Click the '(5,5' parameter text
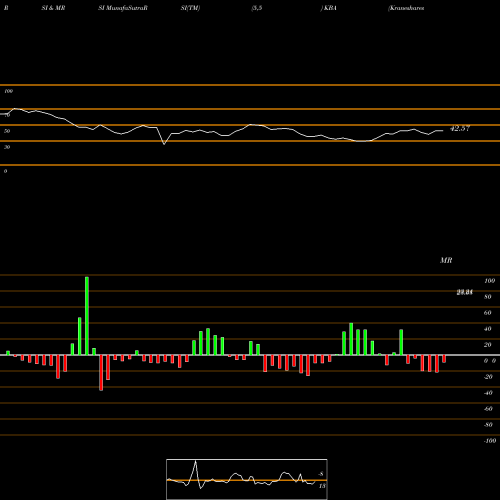The width and height of the screenshot is (500, 500). pos(257,8)
